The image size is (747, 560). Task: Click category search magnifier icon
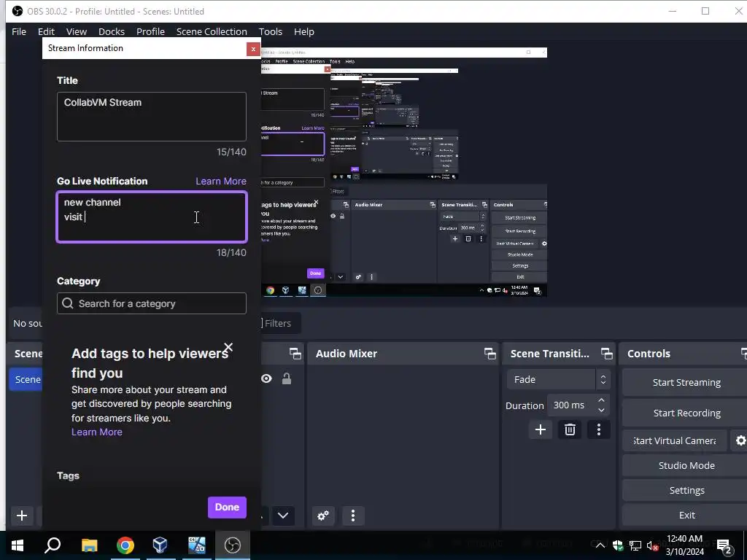click(68, 303)
